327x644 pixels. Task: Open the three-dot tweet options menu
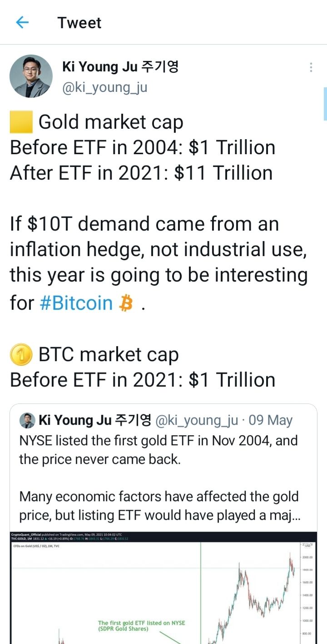click(311, 67)
